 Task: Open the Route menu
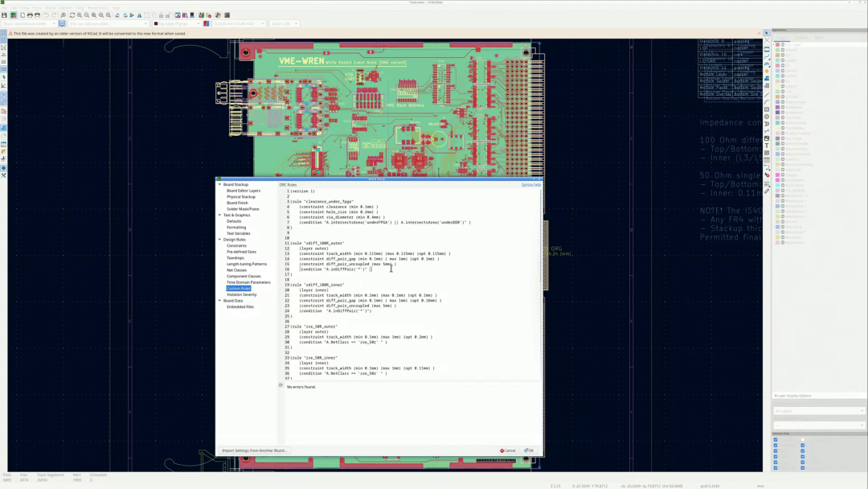pos(51,8)
